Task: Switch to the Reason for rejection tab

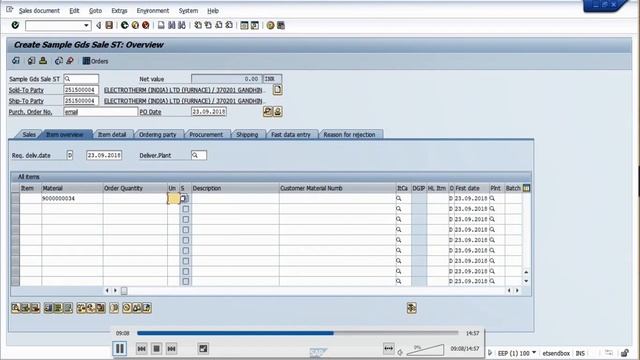Action: pyautogui.click(x=349, y=134)
